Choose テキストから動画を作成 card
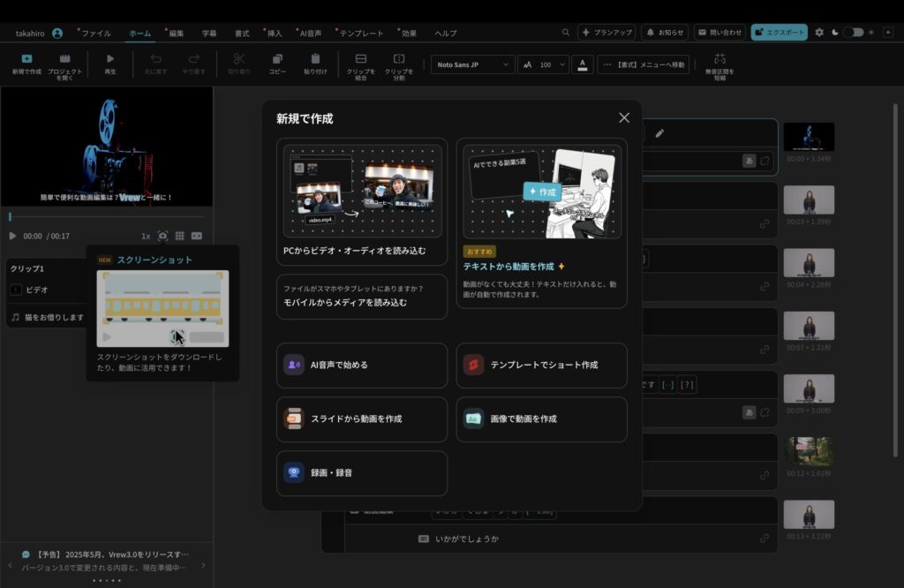The height and width of the screenshot is (588, 904). click(x=541, y=223)
